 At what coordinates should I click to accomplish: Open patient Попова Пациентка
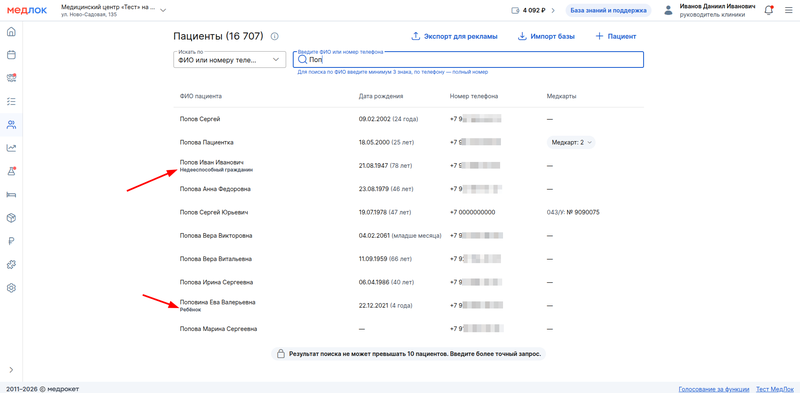click(206, 142)
